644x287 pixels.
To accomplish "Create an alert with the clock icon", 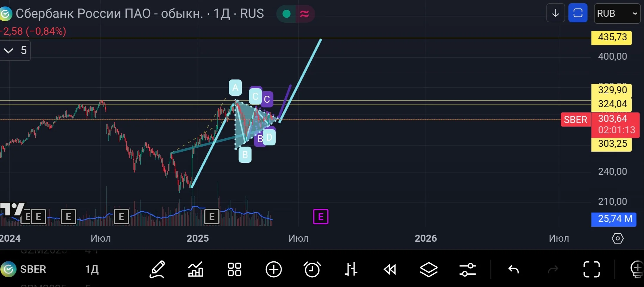I will click(x=312, y=269).
